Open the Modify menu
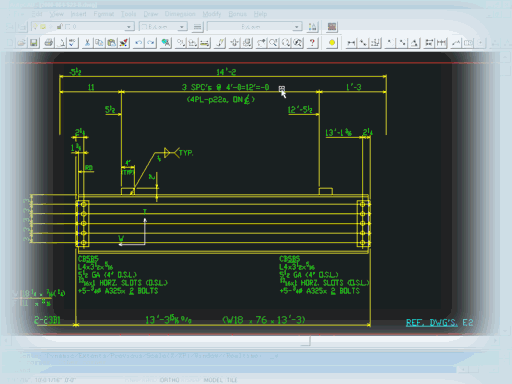This screenshot has width=512, height=384. click(212, 14)
